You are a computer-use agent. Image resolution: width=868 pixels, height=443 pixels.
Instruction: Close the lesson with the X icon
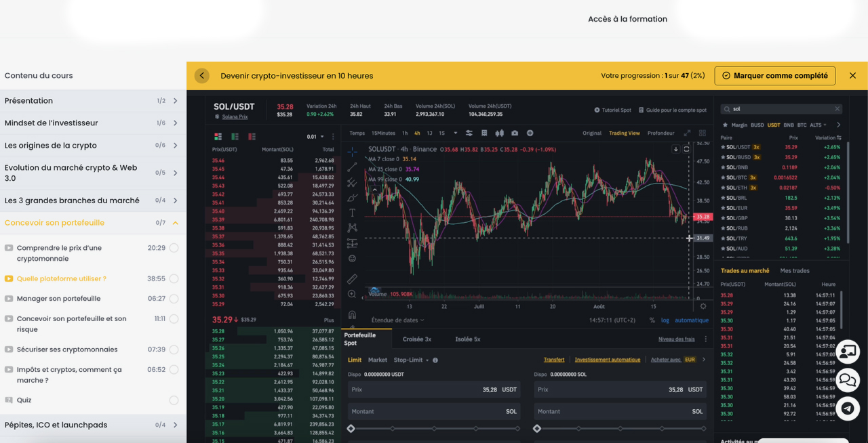tap(852, 76)
